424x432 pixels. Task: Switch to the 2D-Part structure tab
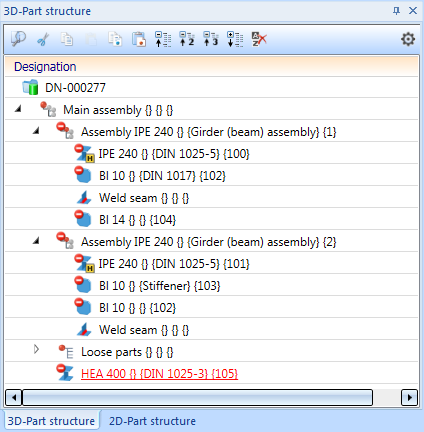(152, 421)
